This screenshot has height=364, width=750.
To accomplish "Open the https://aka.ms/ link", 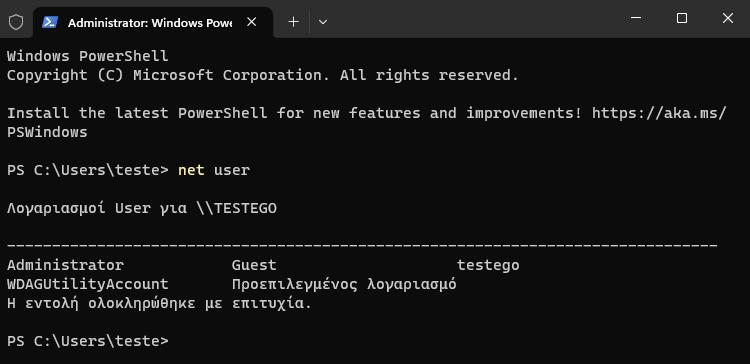I will 659,113.
